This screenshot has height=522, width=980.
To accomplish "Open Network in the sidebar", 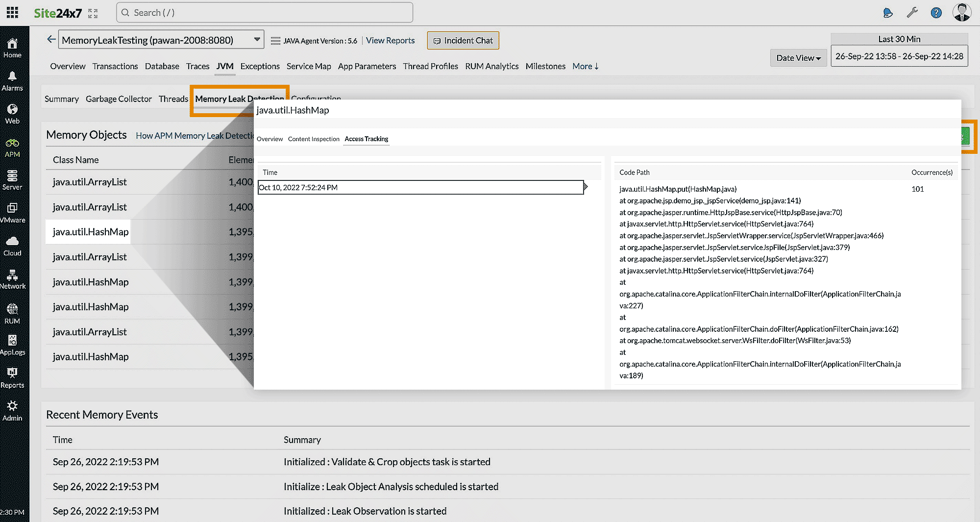I will pos(13,279).
